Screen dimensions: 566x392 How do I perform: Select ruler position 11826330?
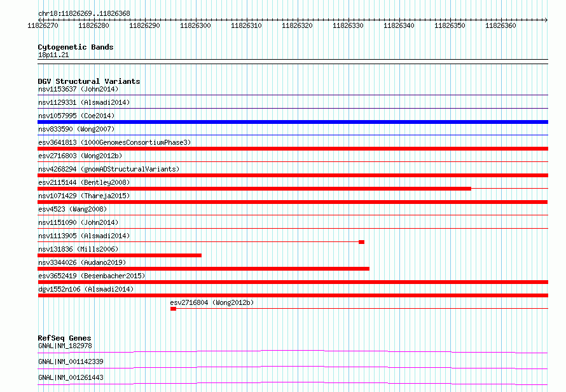coord(348,25)
